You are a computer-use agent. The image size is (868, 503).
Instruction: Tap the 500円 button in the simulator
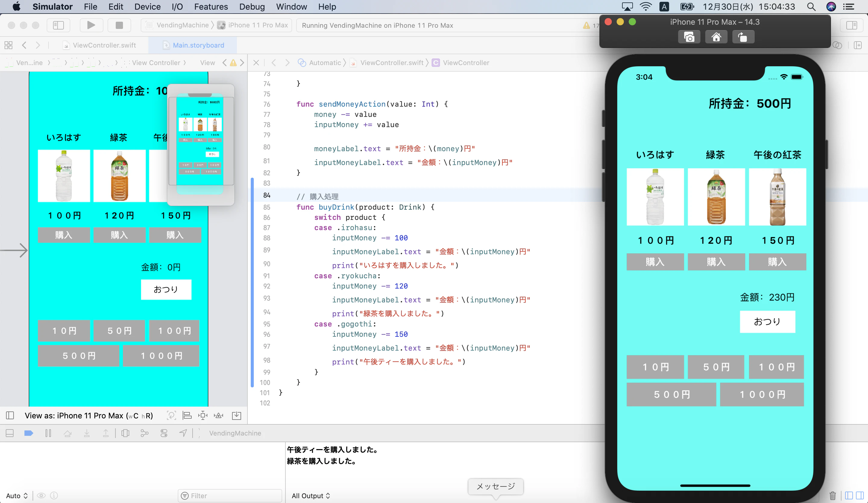(x=671, y=394)
